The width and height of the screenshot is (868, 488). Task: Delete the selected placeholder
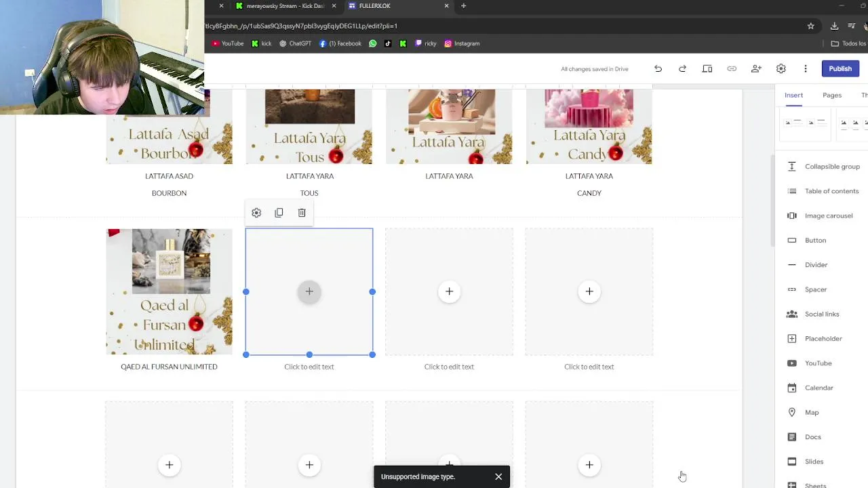[302, 213]
